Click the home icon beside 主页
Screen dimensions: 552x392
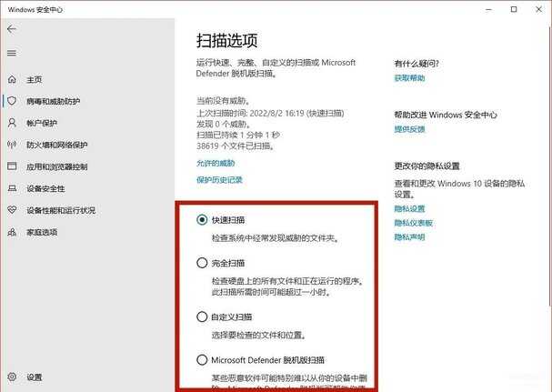coord(12,79)
